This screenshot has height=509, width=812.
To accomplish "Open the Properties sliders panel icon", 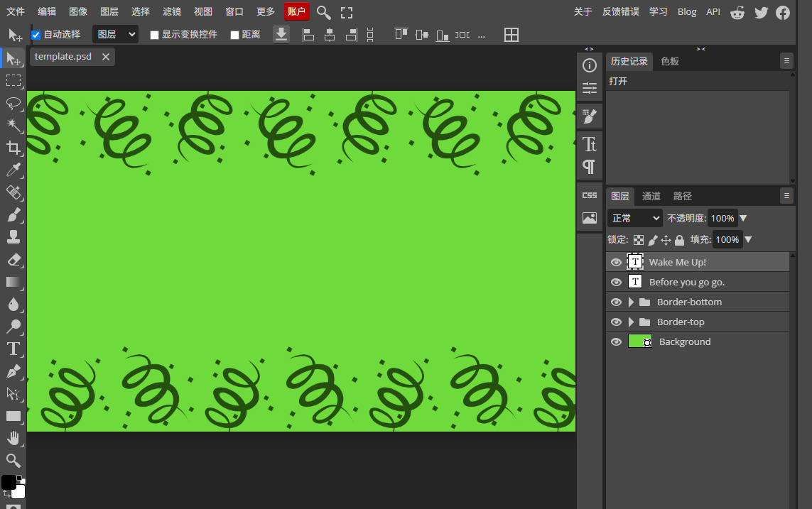I will pos(590,88).
